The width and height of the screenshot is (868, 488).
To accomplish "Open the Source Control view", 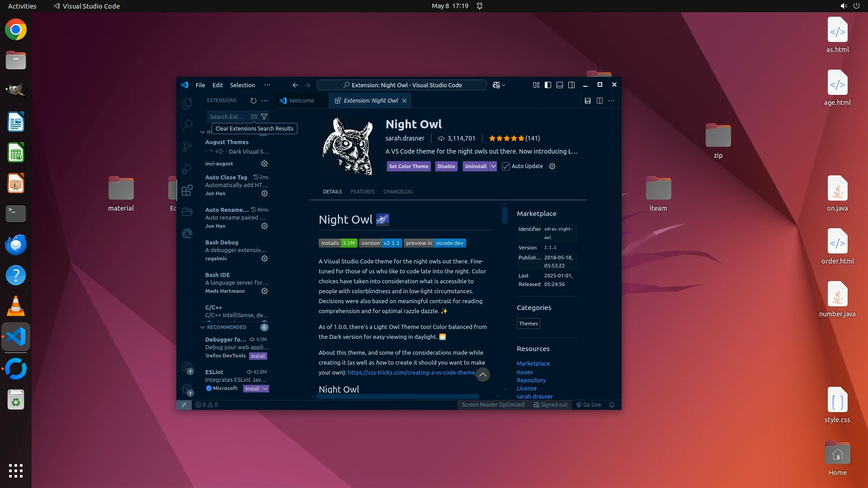I will tap(187, 146).
